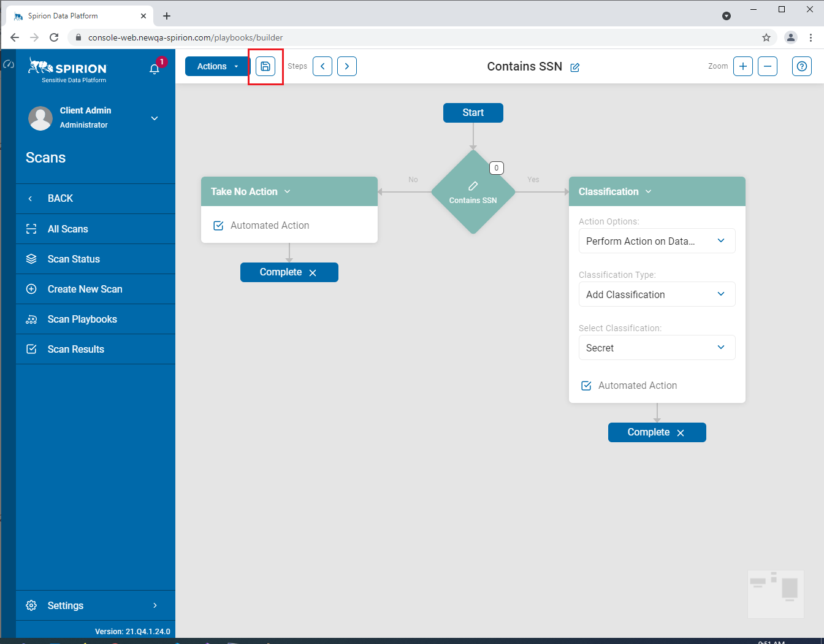
Task: Click the pencil icon in Contains SSN diamond
Action: coord(473,186)
